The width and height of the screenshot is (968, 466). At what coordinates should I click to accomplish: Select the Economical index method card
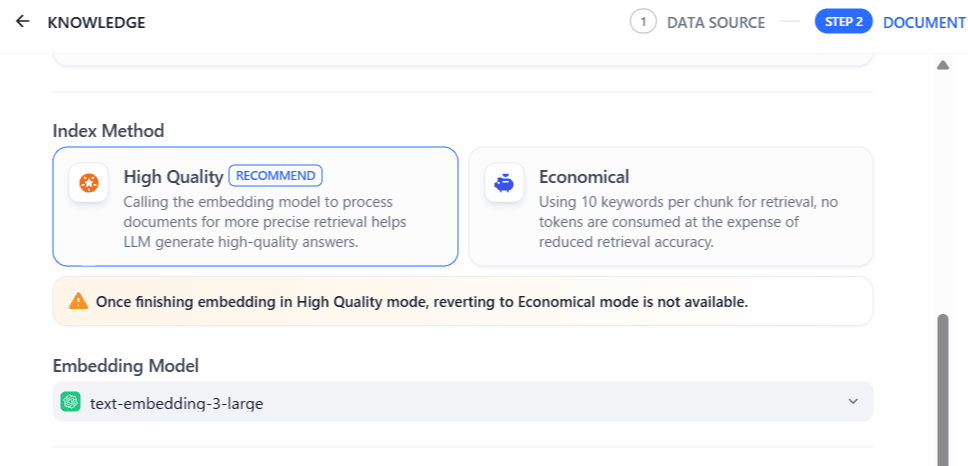pyautogui.click(x=671, y=207)
